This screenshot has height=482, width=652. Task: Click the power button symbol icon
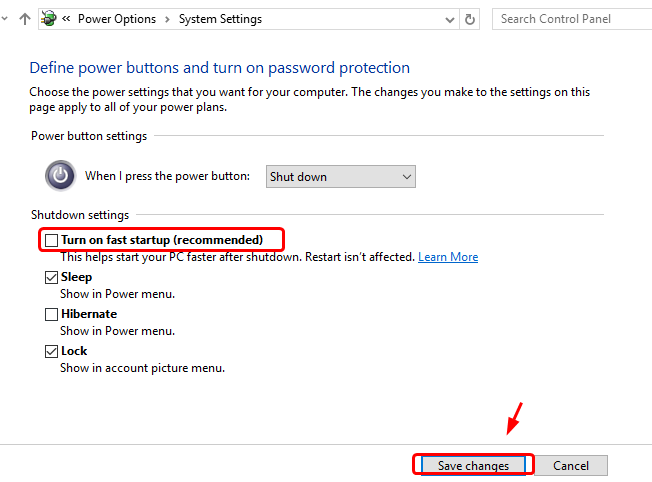60,176
